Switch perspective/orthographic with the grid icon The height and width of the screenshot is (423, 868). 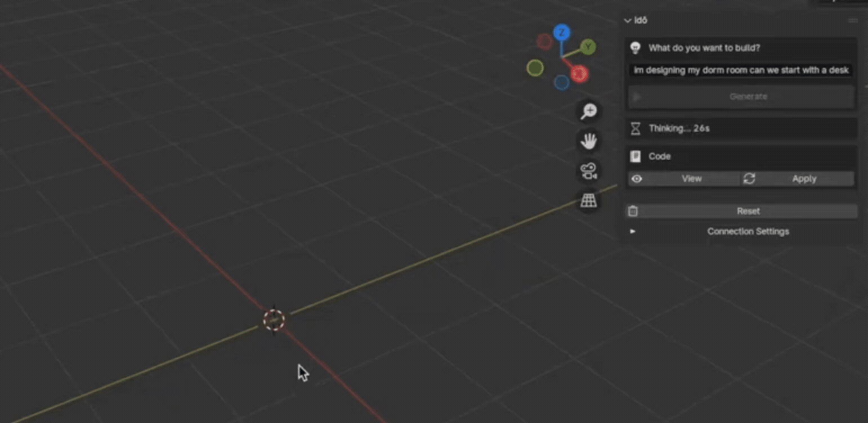[589, 201]
